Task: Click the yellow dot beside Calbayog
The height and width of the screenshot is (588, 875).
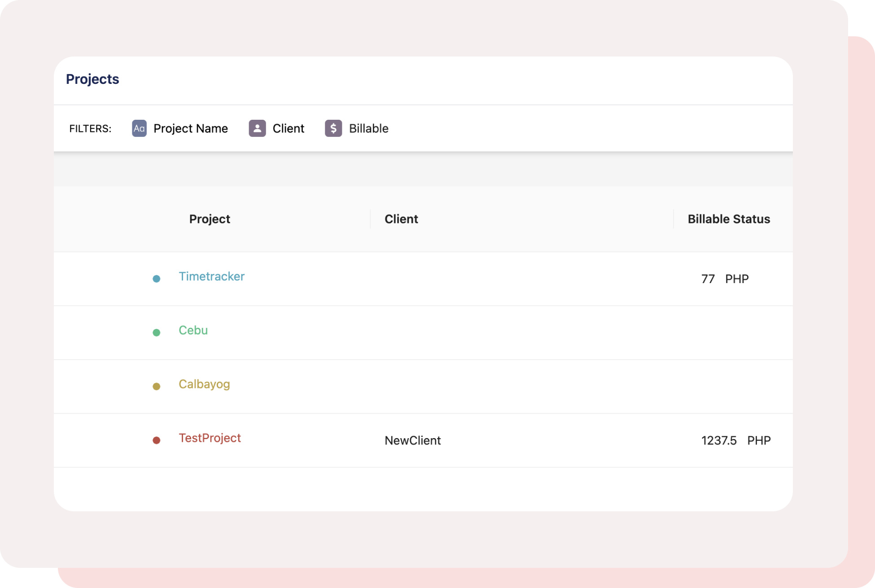Action: [157, 386]
